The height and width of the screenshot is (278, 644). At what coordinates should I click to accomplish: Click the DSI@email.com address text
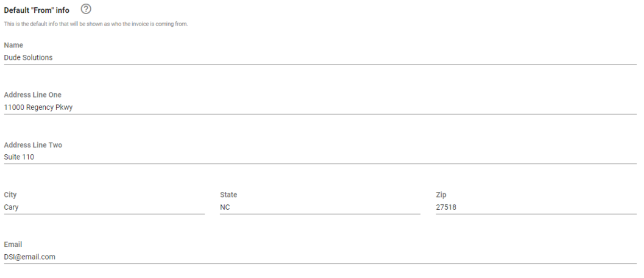30,257
